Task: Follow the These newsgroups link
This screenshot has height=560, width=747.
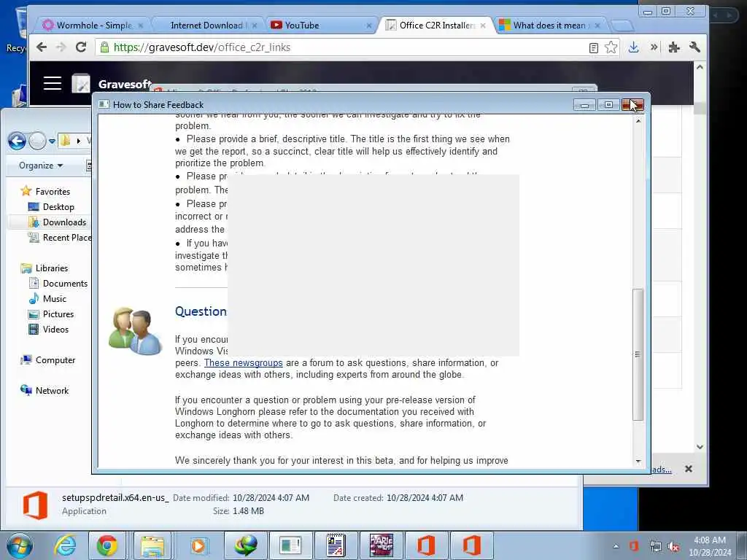Action: (x=244, y=363)
